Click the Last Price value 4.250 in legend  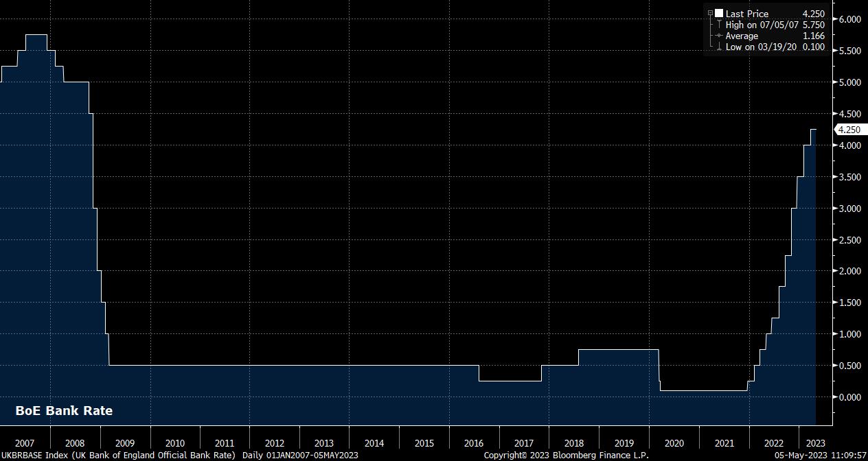814,14
